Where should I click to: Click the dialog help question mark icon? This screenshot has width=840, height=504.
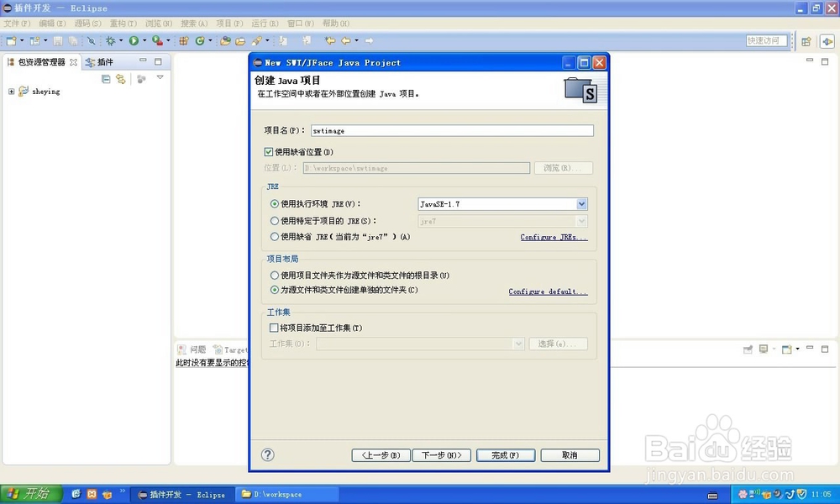pos(268,454)
